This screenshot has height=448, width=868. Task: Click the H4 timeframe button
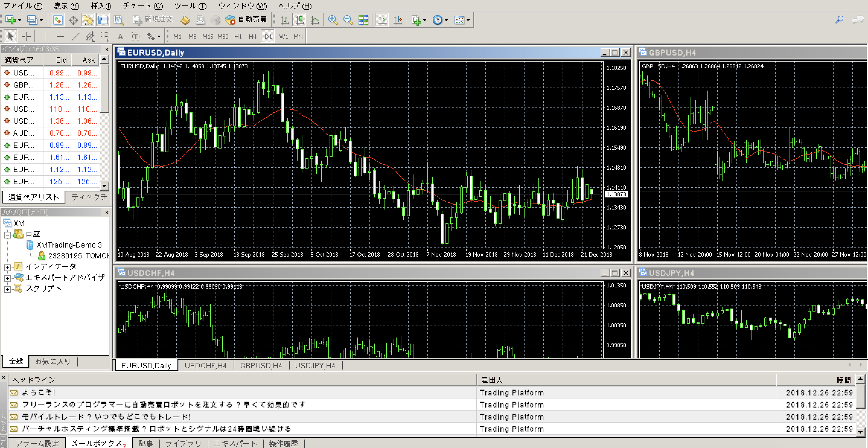click(x=252, y=37)
